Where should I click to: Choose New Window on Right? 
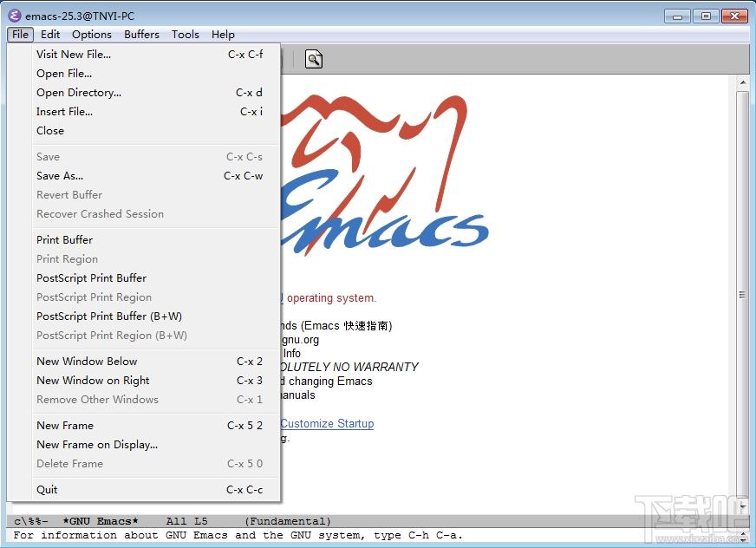[x=156, y=380]
